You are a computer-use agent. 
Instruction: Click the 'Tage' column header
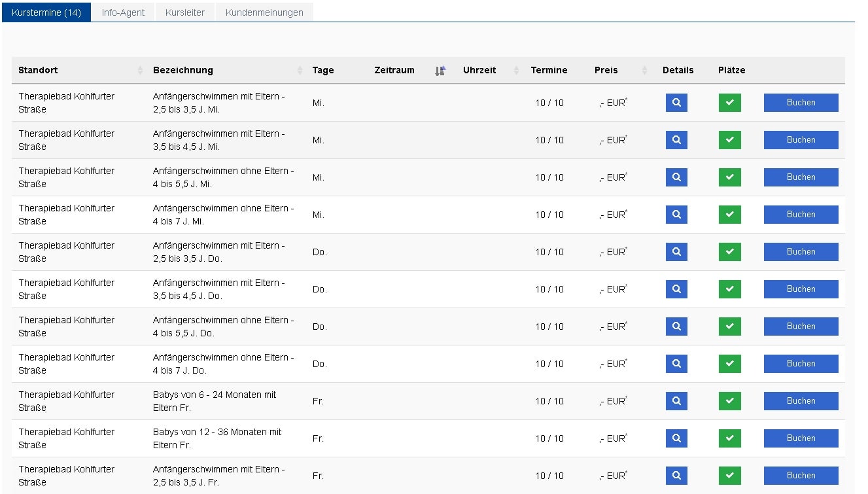pyautogui.click(x=323, y=71)
